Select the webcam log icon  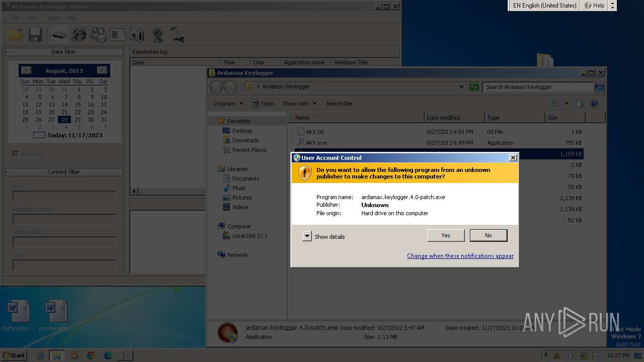coord(158,35)
